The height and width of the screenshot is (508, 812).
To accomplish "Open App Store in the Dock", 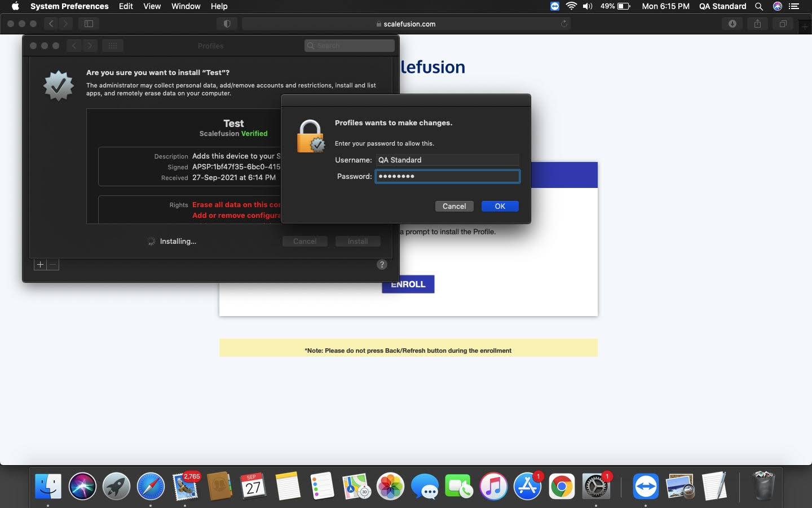I will coord(528,486).
